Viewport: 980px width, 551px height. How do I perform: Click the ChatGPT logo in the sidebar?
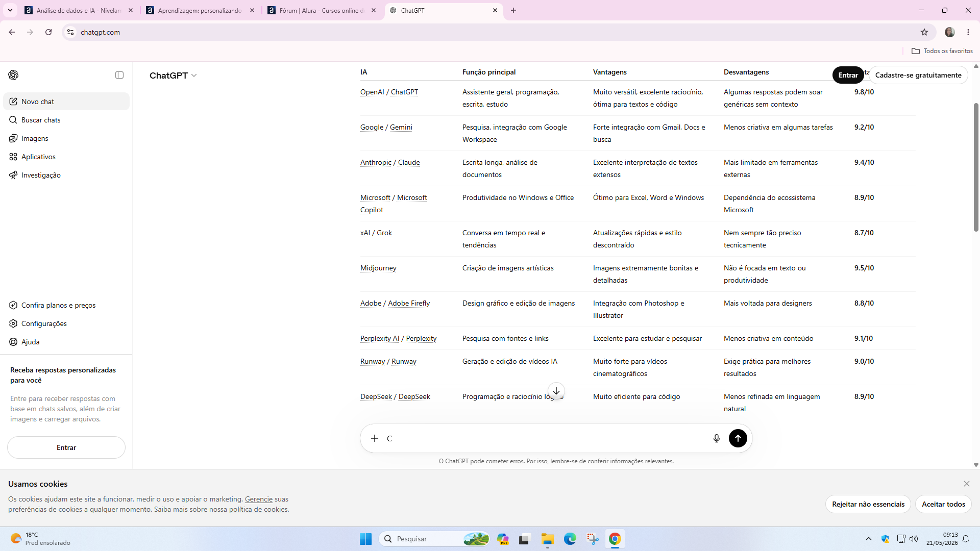tap(13, 75)
